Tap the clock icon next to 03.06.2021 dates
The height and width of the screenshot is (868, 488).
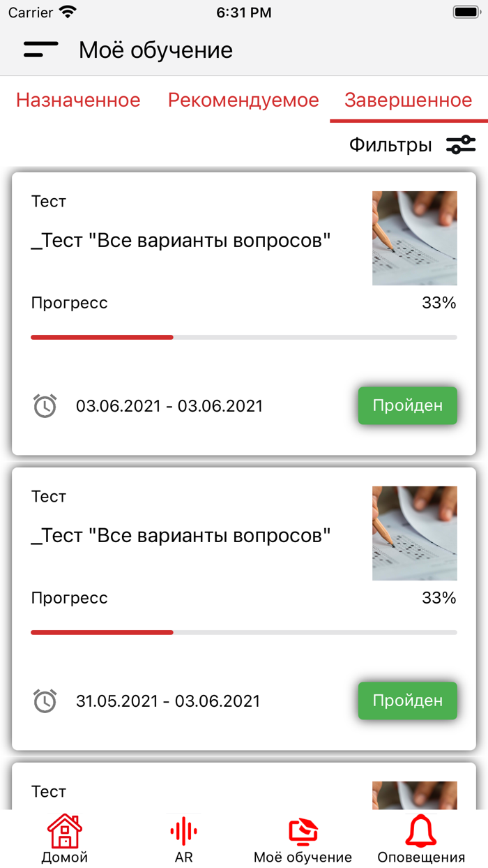pos(45,405)
